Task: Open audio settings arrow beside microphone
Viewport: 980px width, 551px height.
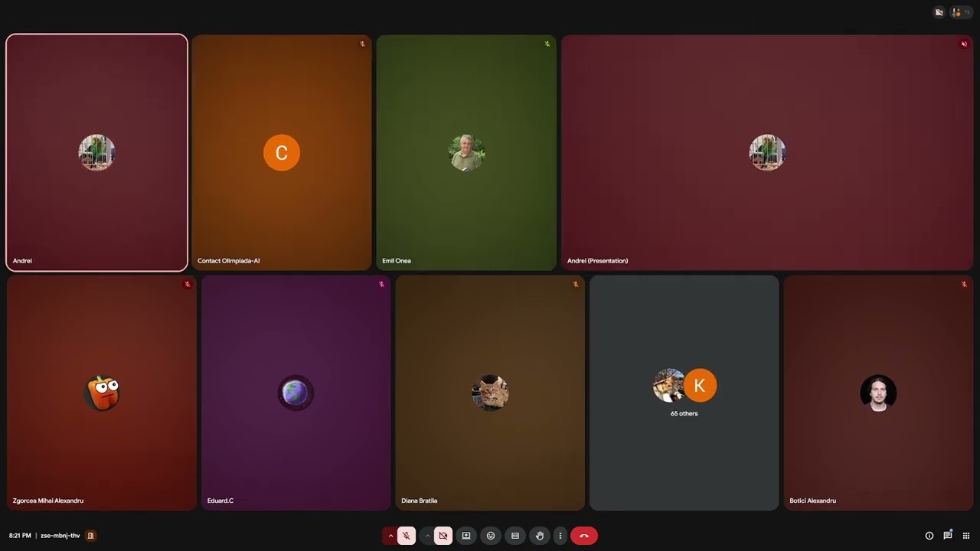Action: click(390, 536)
